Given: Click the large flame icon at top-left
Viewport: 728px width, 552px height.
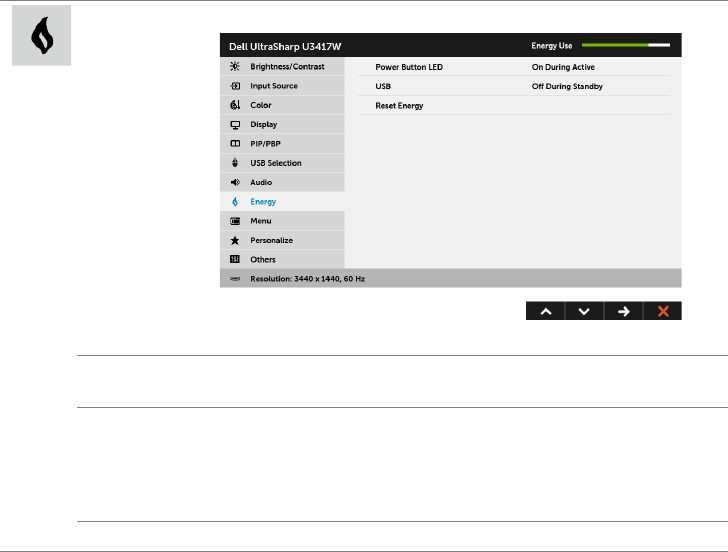Looking at the screenshot, I should coord(42,35).
